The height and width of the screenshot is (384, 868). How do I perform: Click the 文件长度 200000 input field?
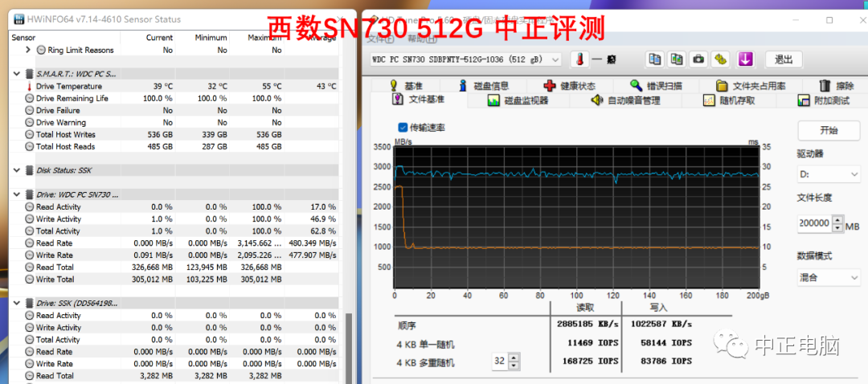[815, 223]
